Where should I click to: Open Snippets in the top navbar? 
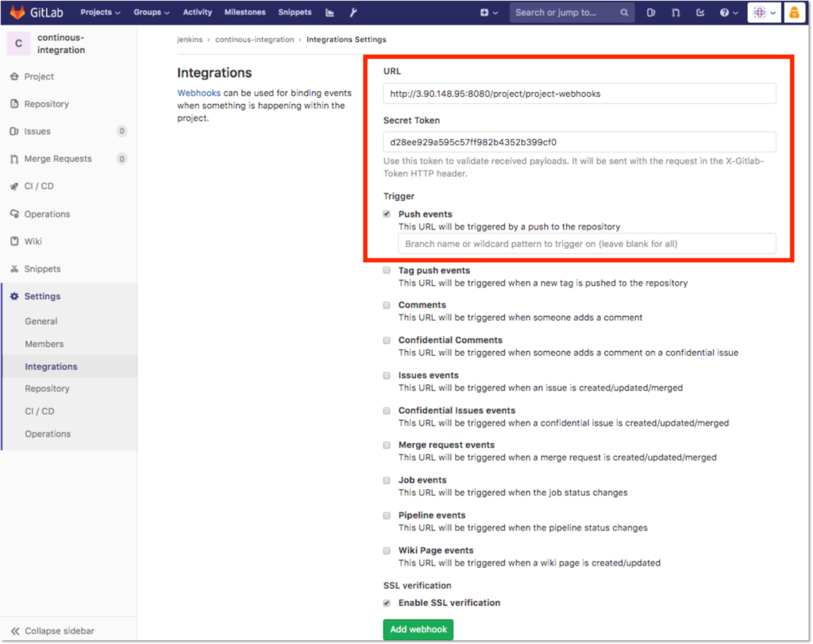tap(295, 12)
